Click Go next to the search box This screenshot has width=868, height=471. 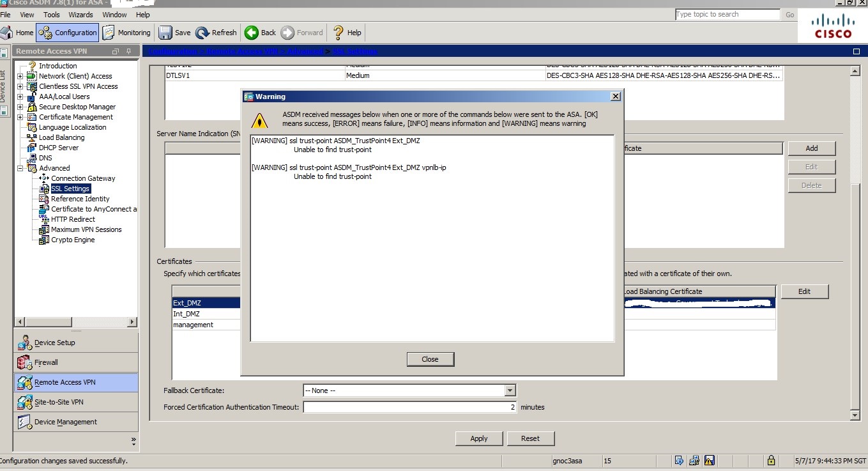790,15
